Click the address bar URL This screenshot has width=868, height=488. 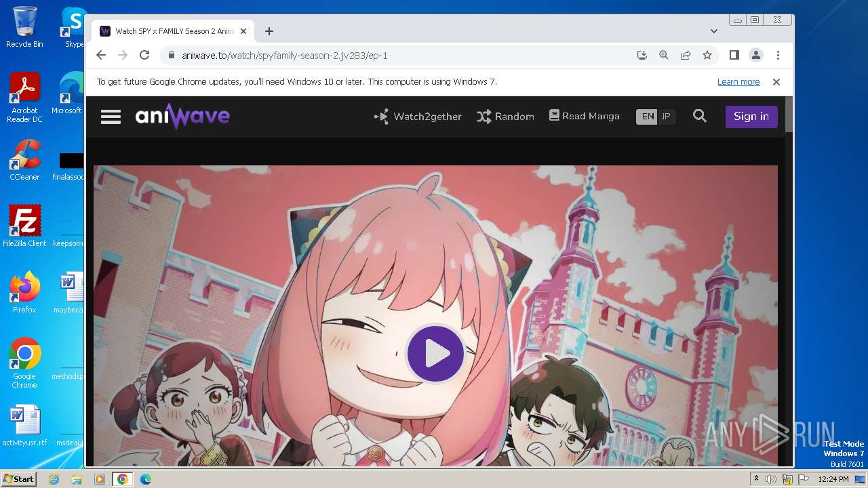[x=285, y=56]
